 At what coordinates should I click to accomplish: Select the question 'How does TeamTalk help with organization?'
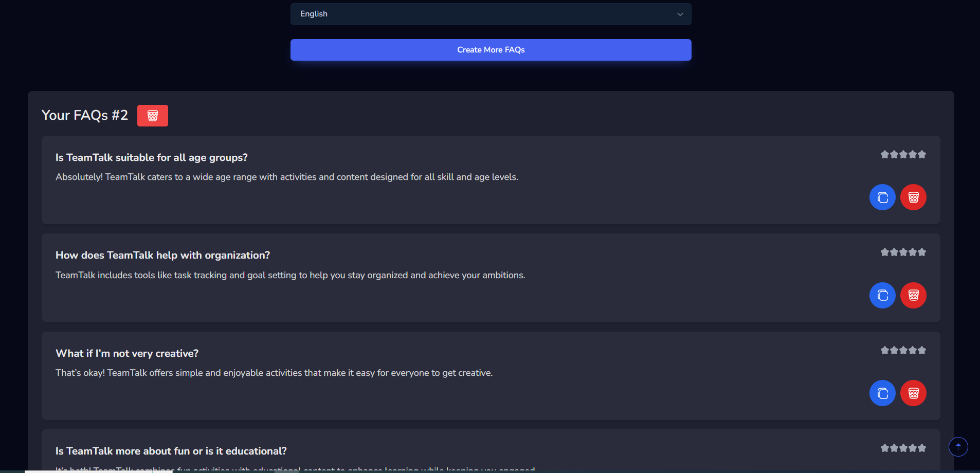162,255
